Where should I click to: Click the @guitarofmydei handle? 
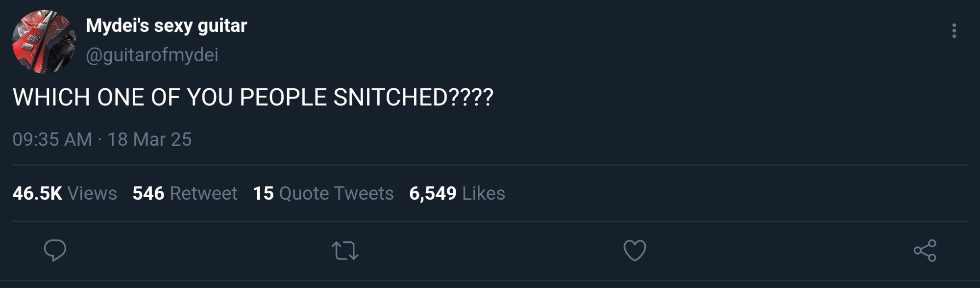[x=152, y=54]
